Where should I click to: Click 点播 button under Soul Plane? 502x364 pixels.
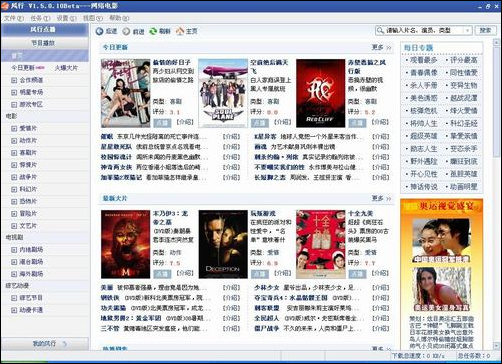259,122
